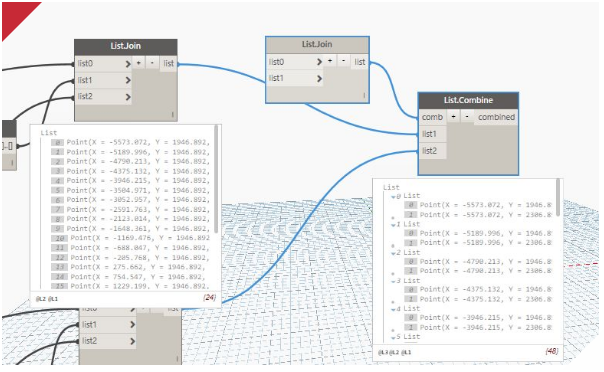Expand the list1 chevron on the two-input List.Join
The width and height of the screenshot is (604, 372).
(319, 79)
